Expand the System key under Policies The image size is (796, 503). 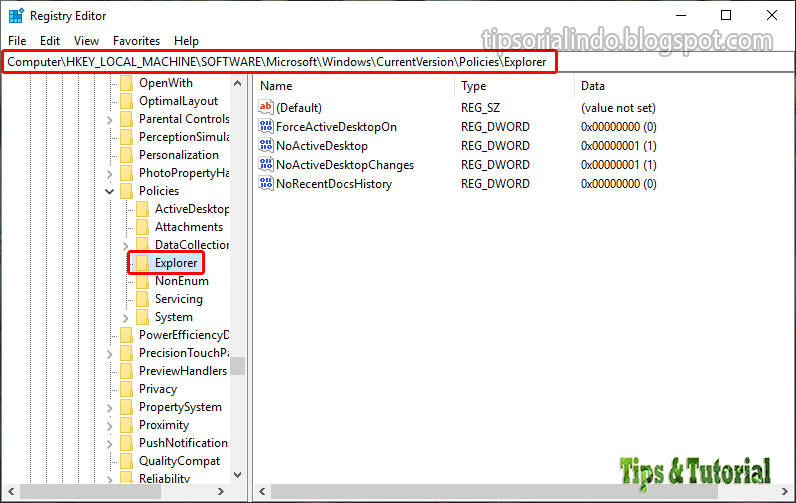[126, 318]
